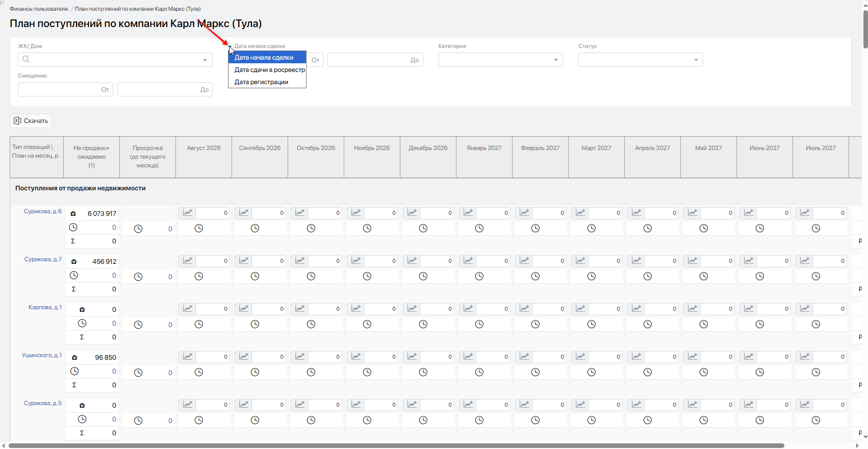Screen dimensions: 868x449
Task: Click value 96 850 in Ушинского, д.1
Action: [106, 358]
